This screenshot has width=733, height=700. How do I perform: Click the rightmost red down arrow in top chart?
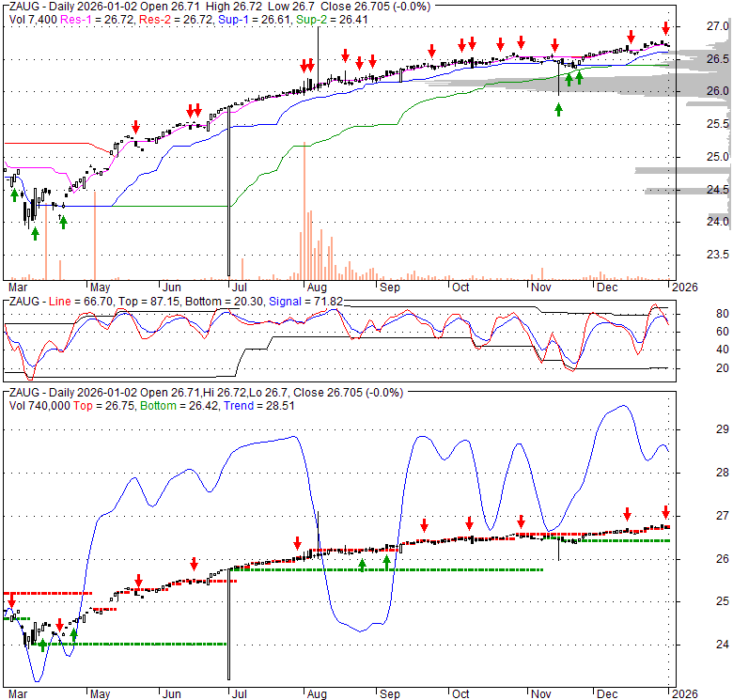(665, 27)
